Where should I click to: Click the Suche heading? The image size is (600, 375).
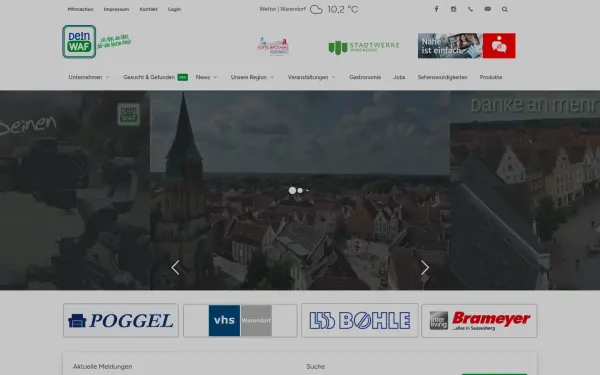tap(316, 367)
